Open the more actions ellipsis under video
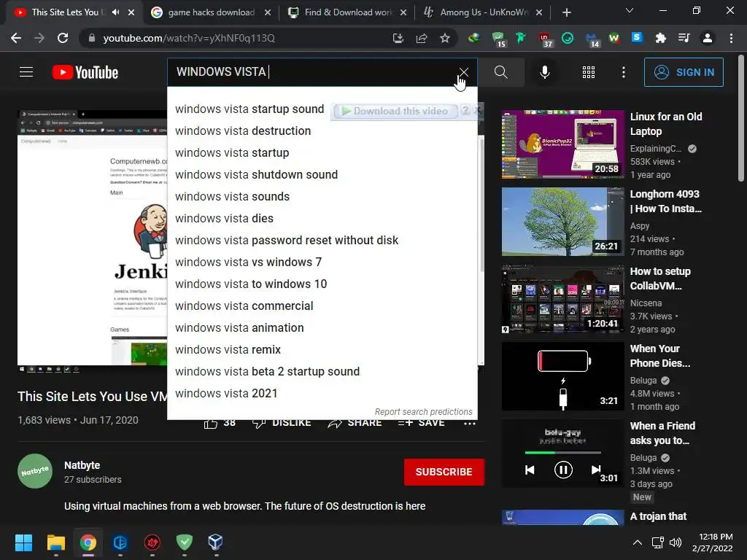The height and width of the screenshot is (560, 747). (x=469, y=423)
